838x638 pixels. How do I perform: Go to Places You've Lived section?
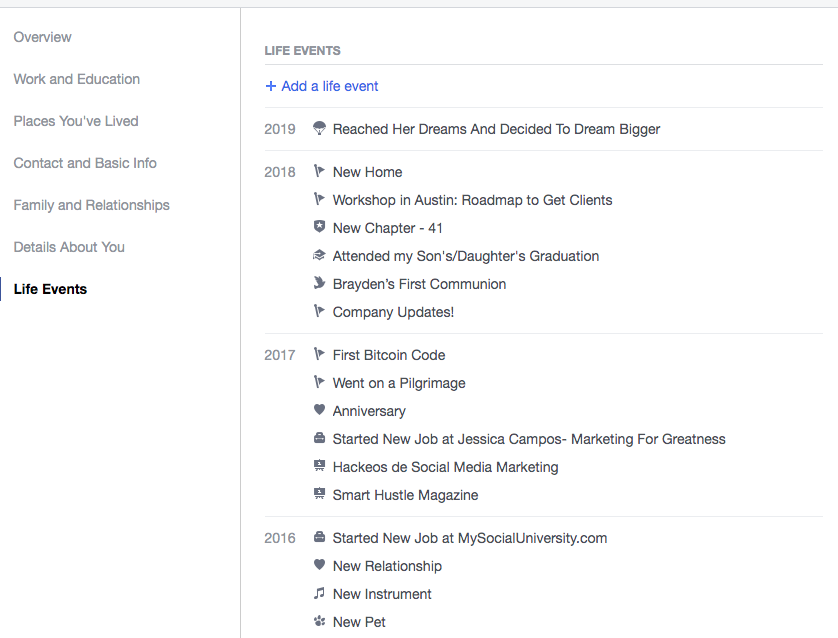[x=76, y=121]
